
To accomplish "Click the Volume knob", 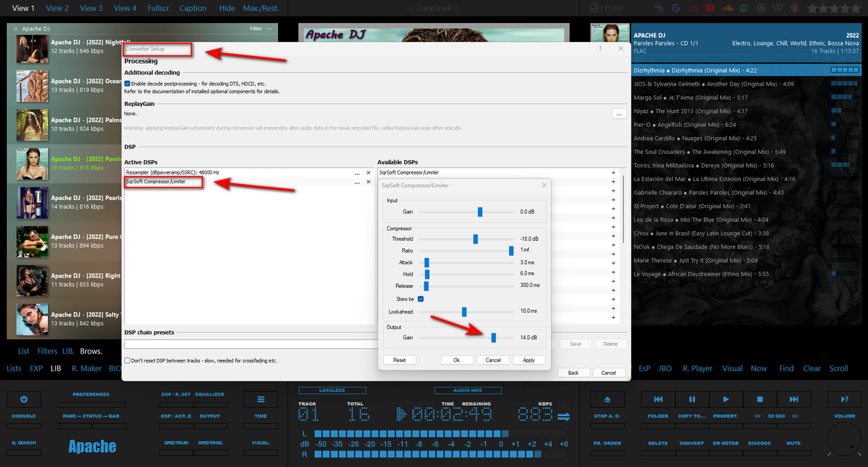I will [x=844, y=439].
